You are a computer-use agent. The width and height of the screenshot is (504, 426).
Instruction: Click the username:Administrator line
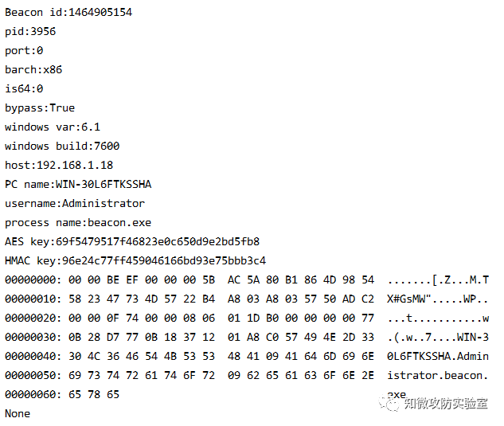[x=75, y=204]
